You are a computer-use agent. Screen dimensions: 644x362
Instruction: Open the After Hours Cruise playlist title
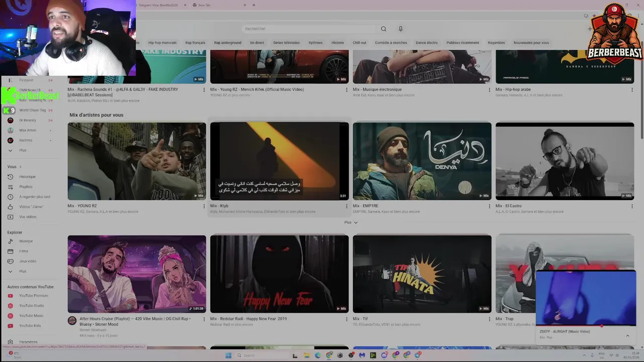click(x=135, y=321)
